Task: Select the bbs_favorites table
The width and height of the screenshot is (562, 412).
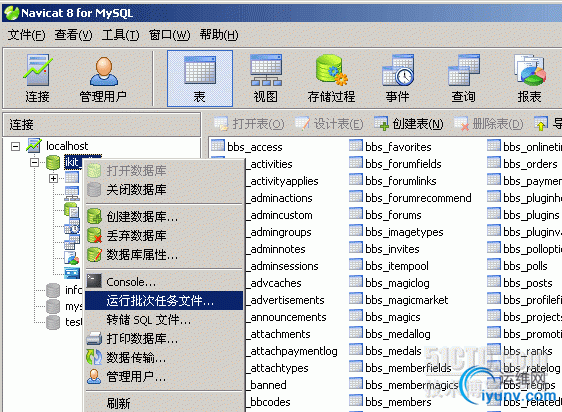Action: pyautogui.click(x=390, y=147)
